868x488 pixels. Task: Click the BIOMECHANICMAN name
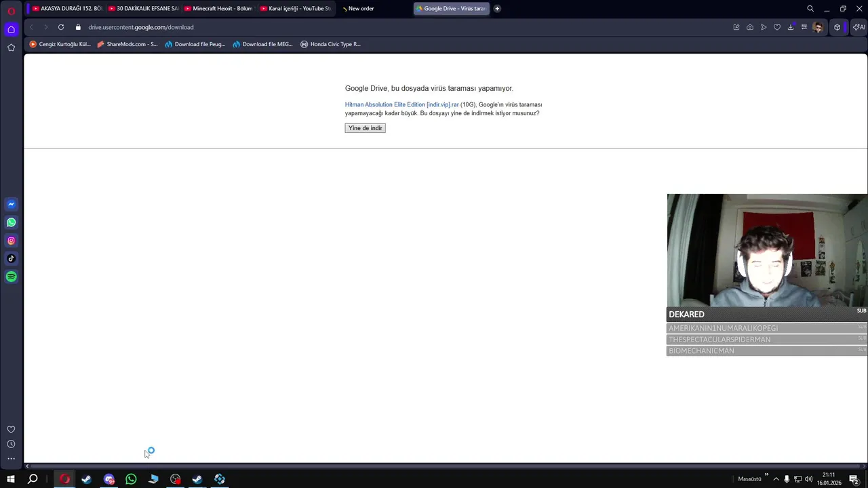pyautogui.click(x=701, y=351)
